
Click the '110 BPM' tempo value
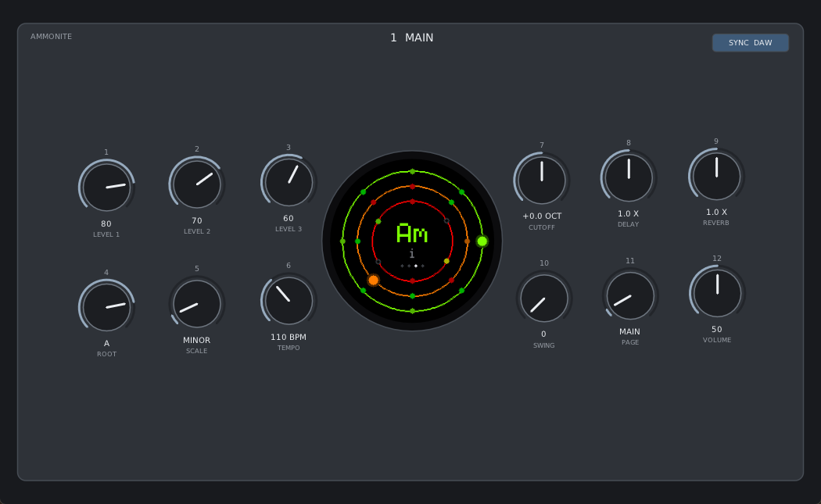[289, 337]
